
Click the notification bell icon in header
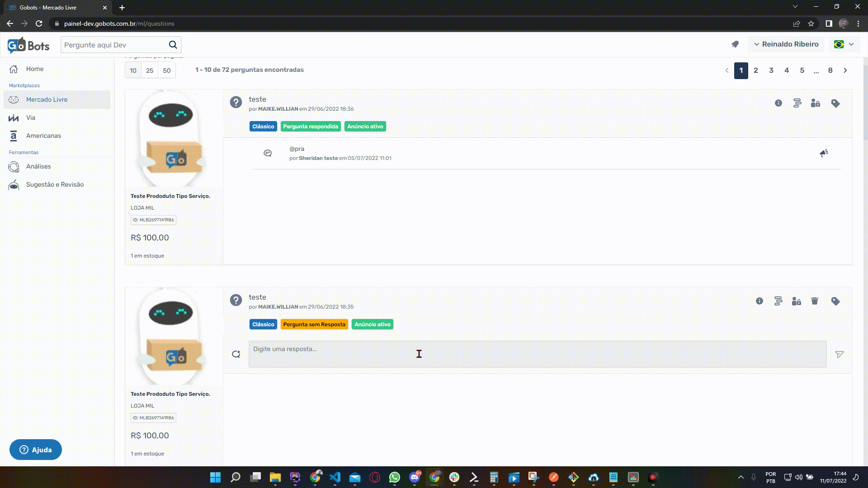click(735, 44)
